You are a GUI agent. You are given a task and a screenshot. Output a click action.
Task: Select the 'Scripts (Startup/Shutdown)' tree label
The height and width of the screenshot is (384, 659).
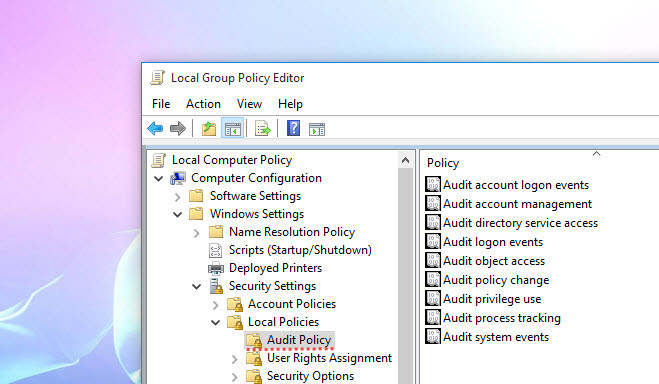[x=300, y=250]
